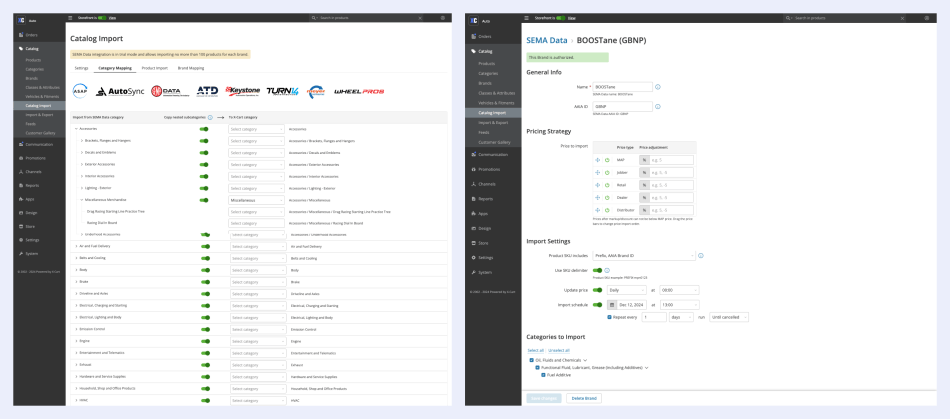
Task: Open the Miscellaneous category dropdown
Action: tap(256, 200)
